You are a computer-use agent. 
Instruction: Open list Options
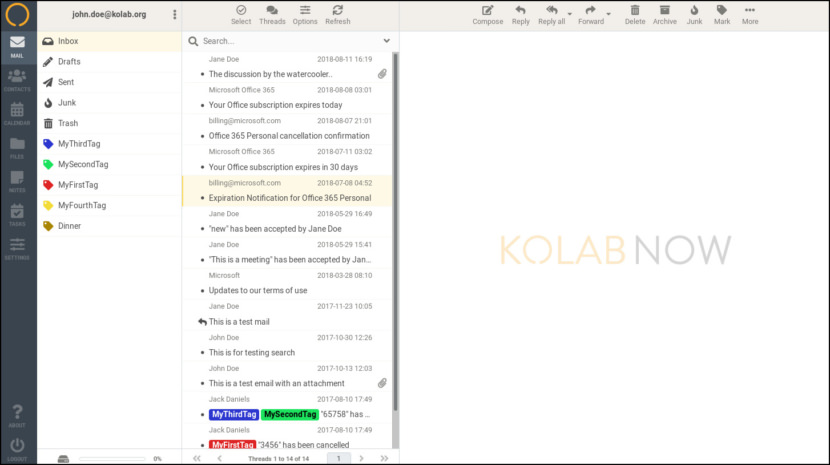point(305,15)
